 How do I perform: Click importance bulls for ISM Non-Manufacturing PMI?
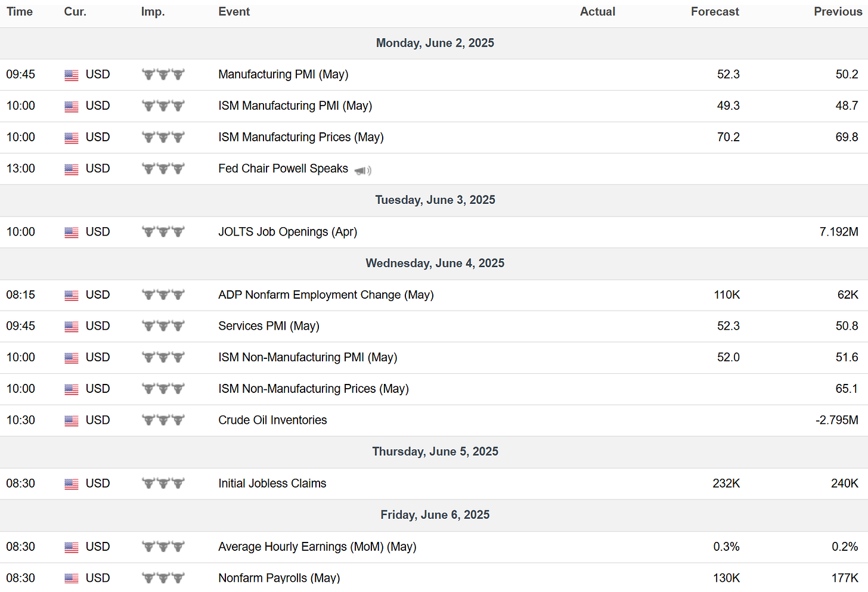pyautogui.click(x=163, y=358)
